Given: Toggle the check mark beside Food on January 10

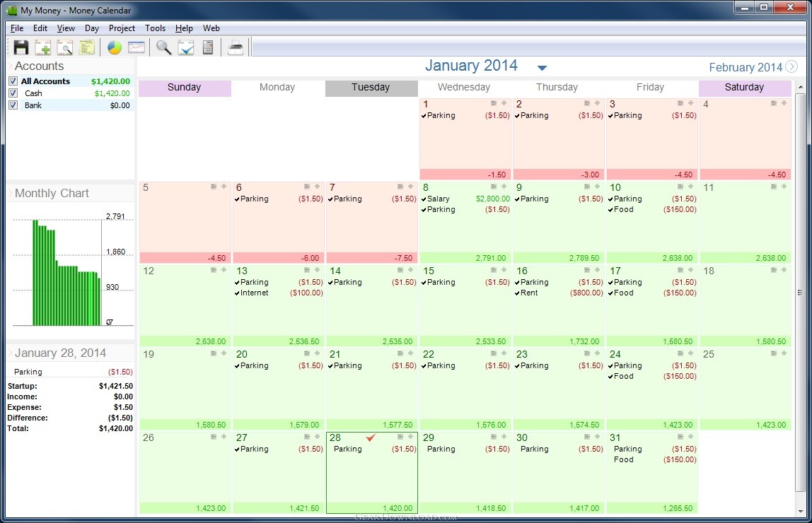Looking at the screenshot, I should [x=610, y=210].
